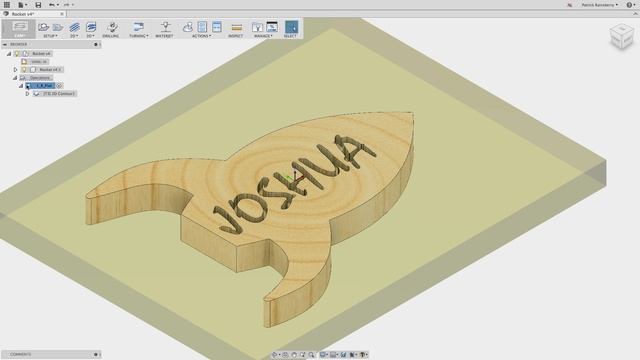Click the Viewports icon in navigation bar
Screen dimensions: 640x360
pyautogui.click(x=343, y=355)
